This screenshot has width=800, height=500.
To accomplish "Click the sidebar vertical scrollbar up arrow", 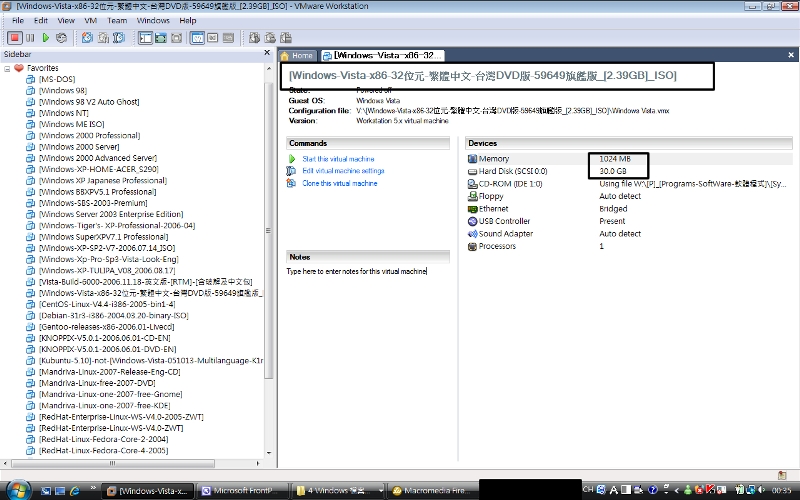I will (269, 68).
